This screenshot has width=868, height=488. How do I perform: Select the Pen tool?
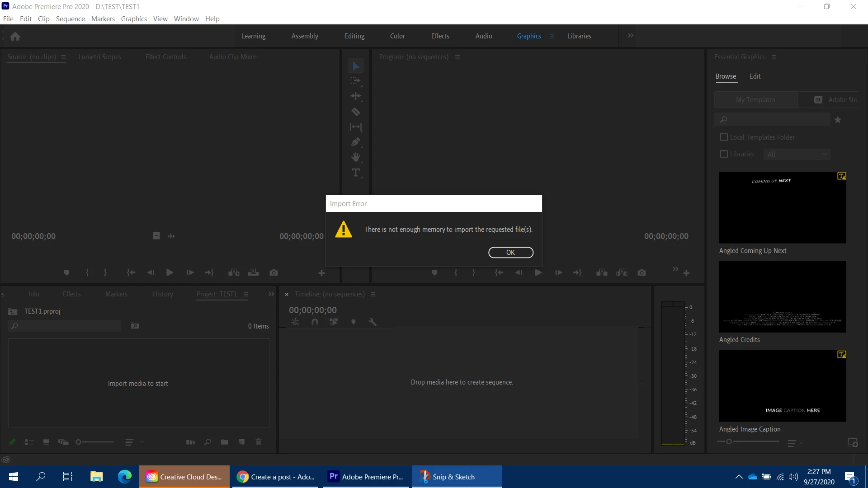[x=356, y=142]
